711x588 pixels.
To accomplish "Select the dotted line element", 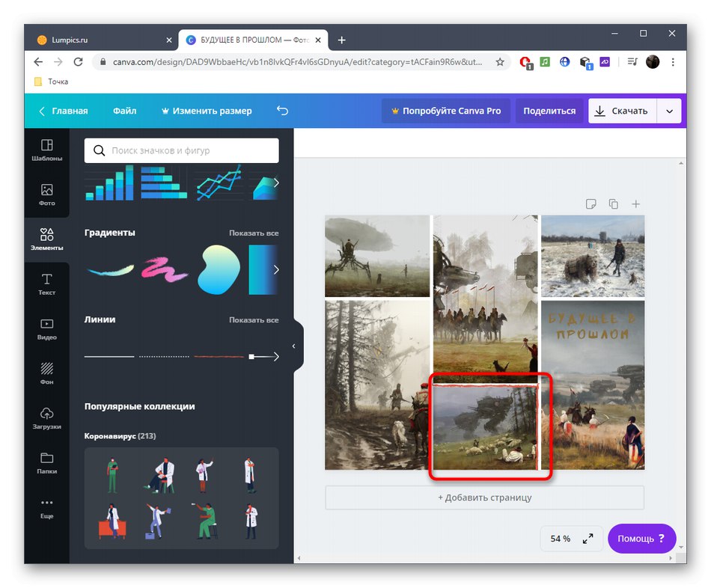I will (x=164, y=357).
